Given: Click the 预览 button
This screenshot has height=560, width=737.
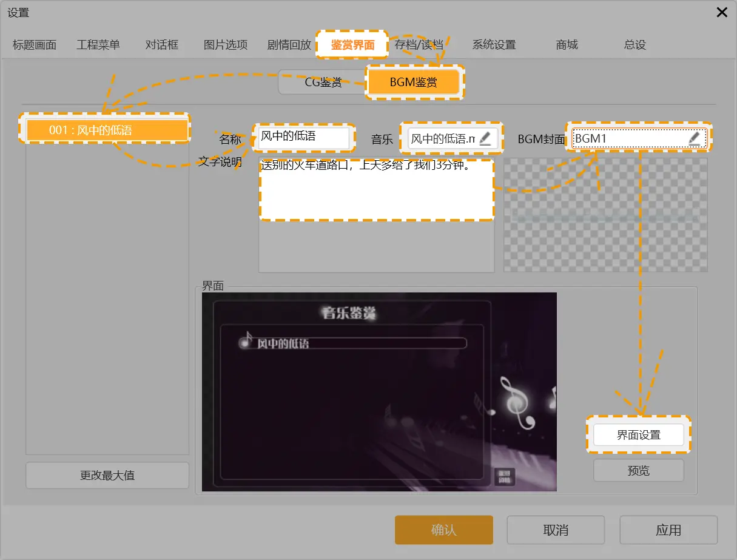Looking at the screenshot, I should pos(638,470).
